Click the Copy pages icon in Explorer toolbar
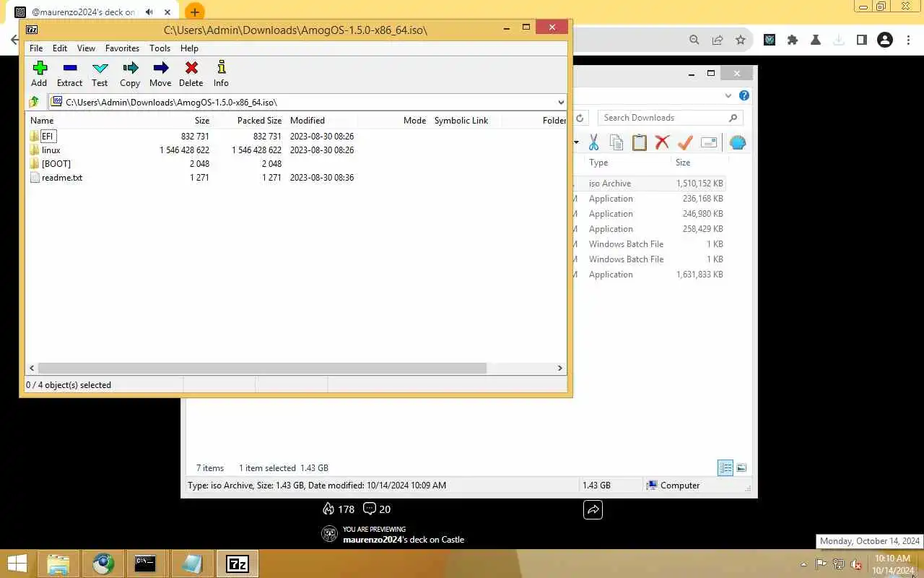Image resolution: width=924 pixels, height=578 pixels. (616, 142)
